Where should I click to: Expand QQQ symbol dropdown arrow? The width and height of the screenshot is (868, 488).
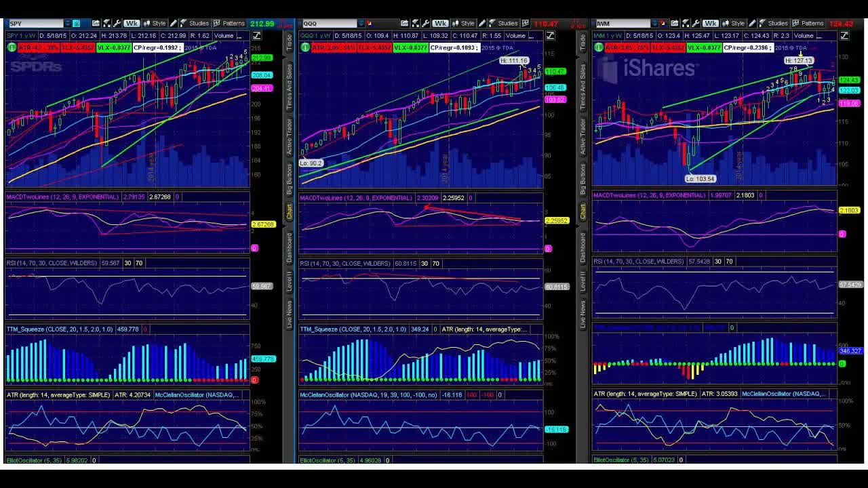point(361,24)
